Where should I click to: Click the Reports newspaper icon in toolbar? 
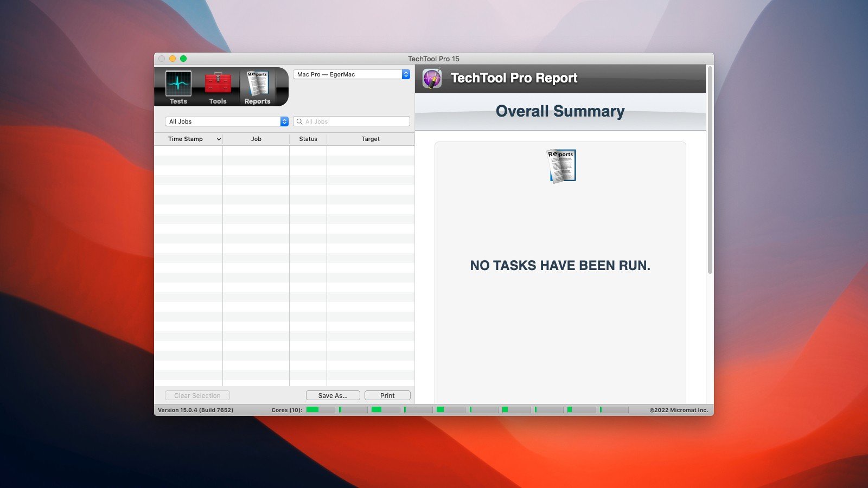[x=258, y=84]
